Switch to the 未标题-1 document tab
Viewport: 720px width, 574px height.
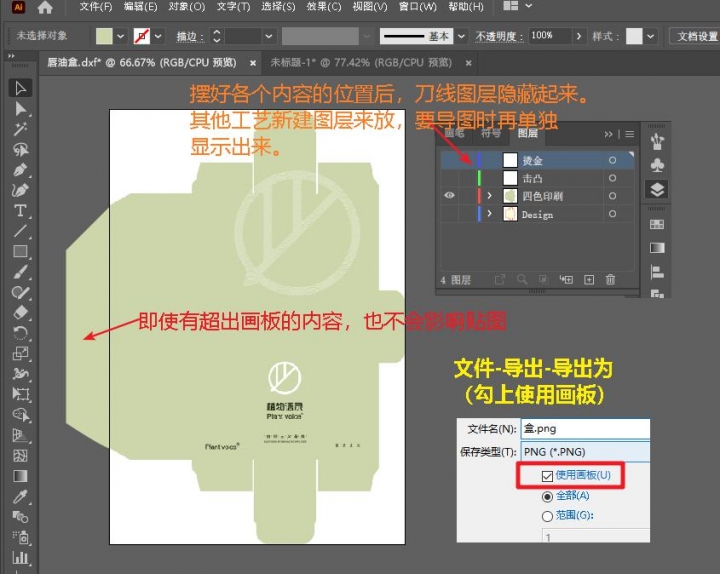(321, 62)
